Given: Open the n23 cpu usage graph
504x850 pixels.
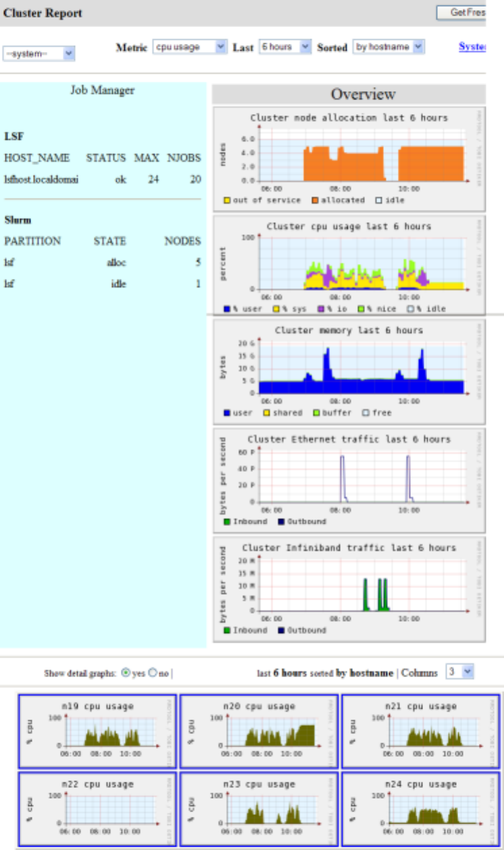Looking at the screenshot, I should click(x=260, y=808).
